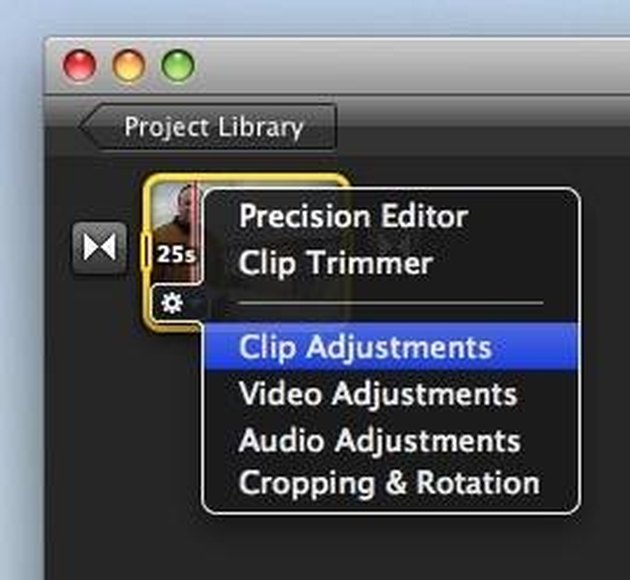
Task: Click the red close window button
Action: (80, 66)
